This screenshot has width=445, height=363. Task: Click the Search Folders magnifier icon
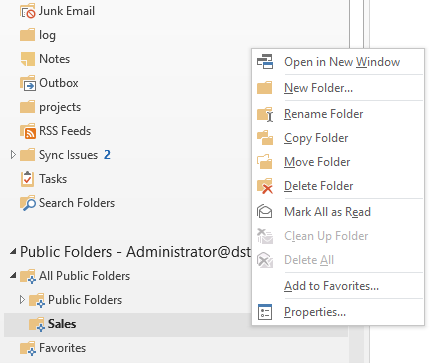pos(28,203)
